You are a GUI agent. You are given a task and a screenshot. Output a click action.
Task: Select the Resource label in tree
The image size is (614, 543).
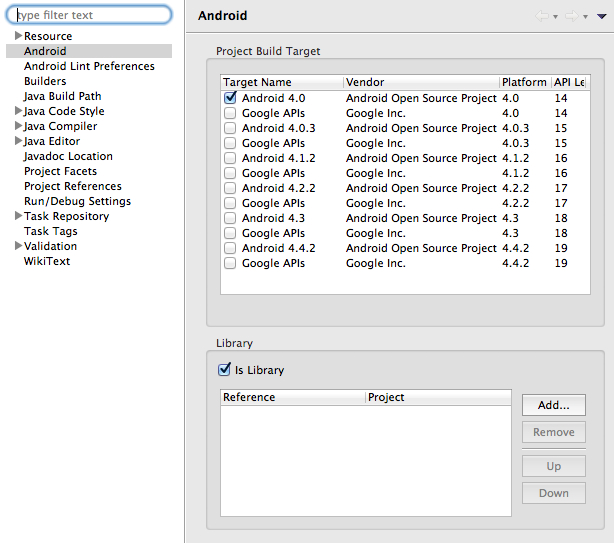48,36
